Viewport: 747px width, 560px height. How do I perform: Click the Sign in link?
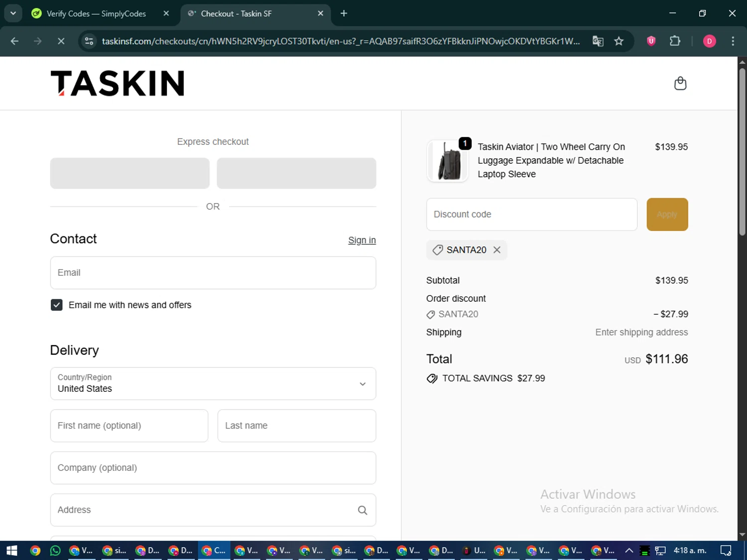click(362, 240)
